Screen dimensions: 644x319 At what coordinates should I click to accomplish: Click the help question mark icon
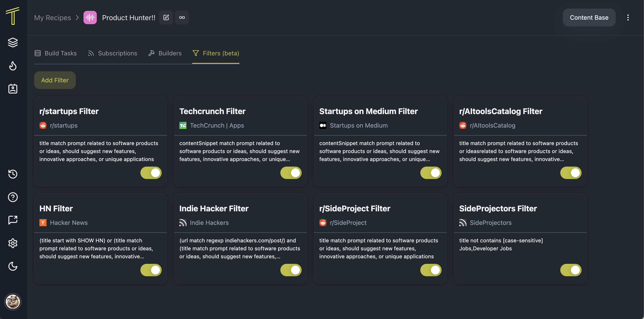(13, 197)
